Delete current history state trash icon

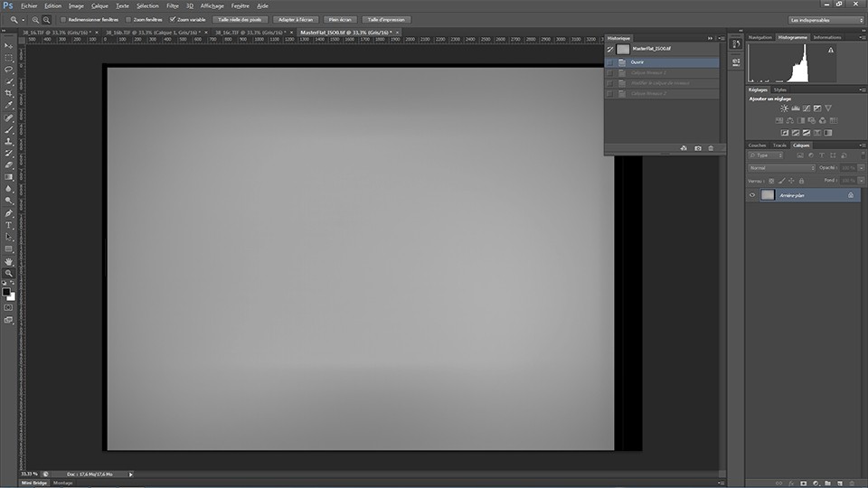point(711,148)
